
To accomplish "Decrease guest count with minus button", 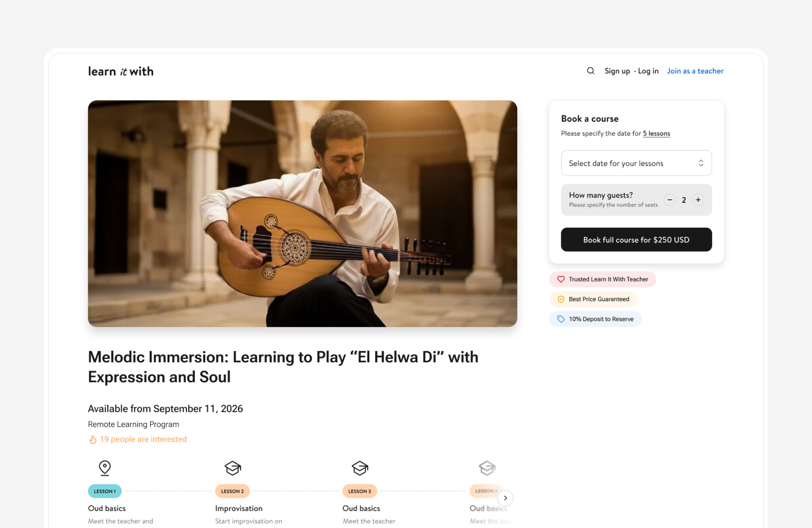I will 669,200.
